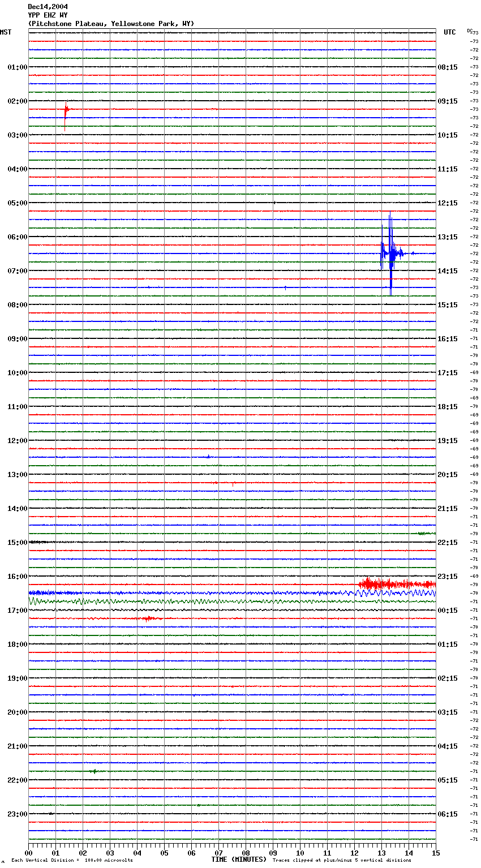Viewport: 481px width, 868px height.
Task: Click the TIME (MINUTES) axis title
Action: pyautogui.click(x=239, y=860)
